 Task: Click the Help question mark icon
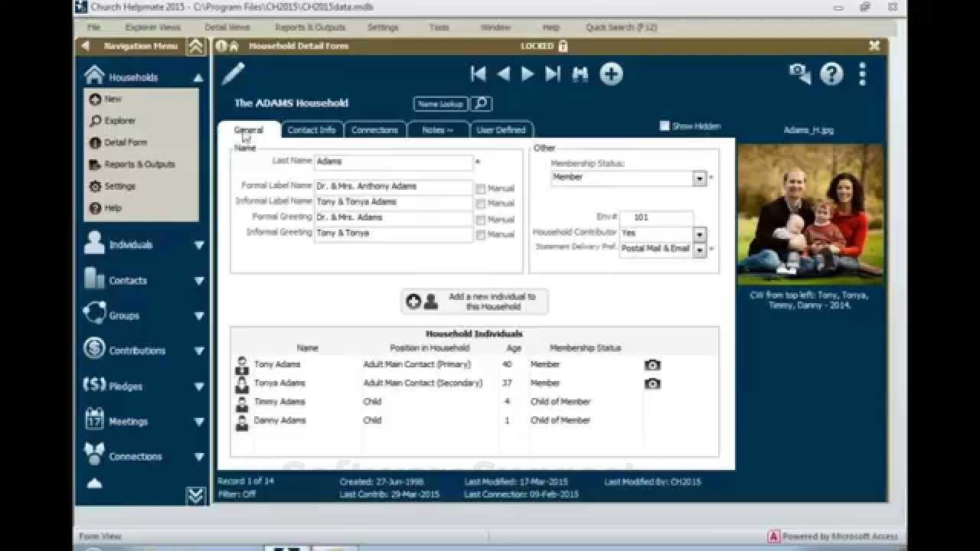tap(832, 73)
